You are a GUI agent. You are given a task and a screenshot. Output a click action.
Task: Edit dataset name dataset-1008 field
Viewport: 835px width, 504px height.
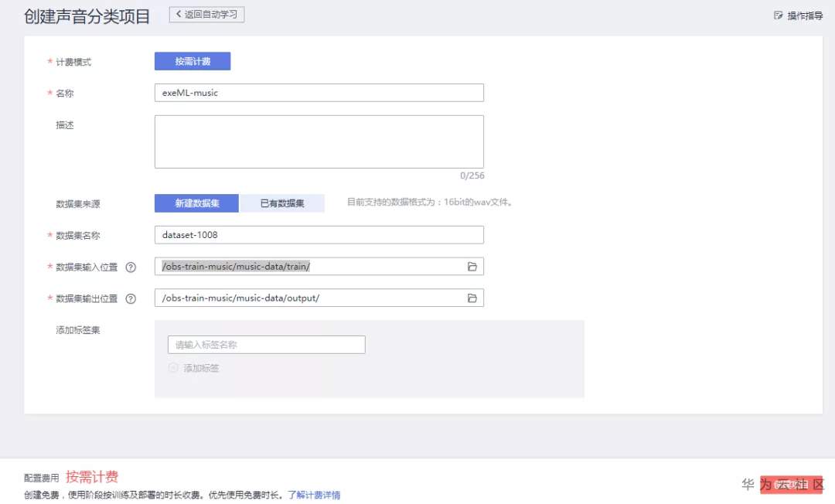(x=319, y=235)
